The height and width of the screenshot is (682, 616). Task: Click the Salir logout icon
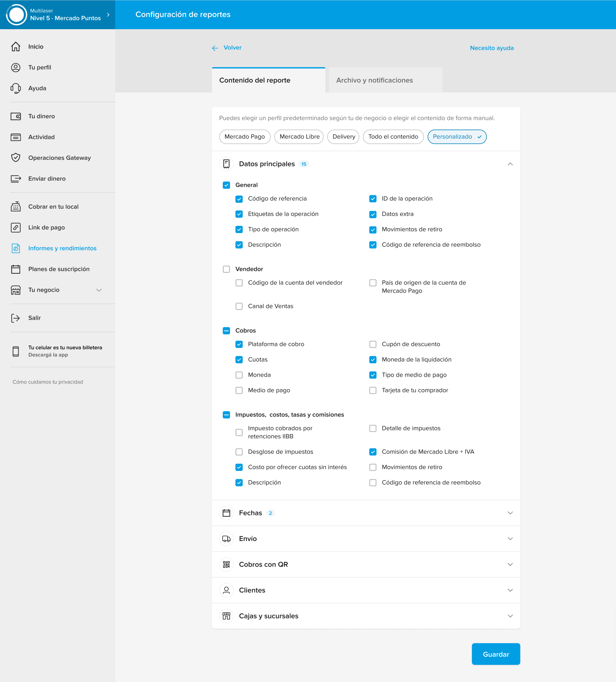click(16, 318)
